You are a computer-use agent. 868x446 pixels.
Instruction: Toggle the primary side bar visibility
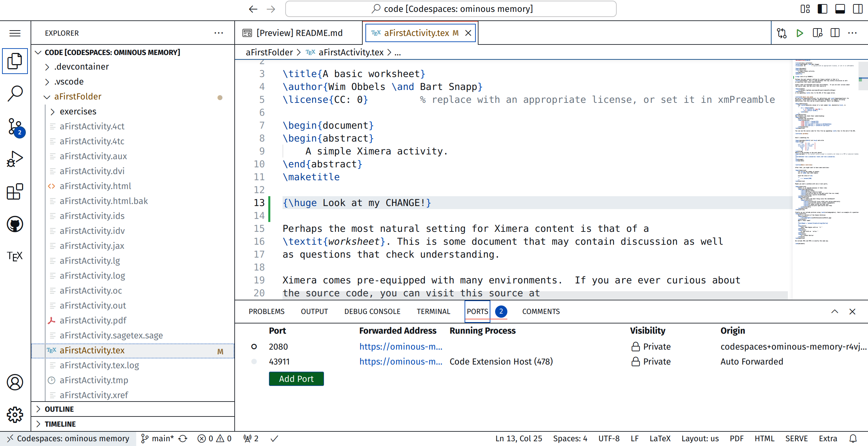coord(822,9)
